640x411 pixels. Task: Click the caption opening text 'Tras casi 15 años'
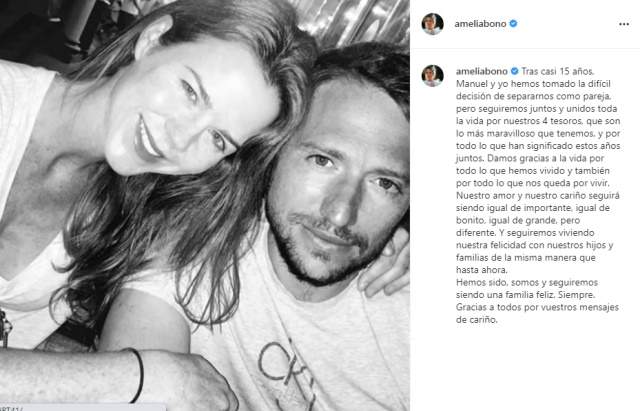pos(558,71)
